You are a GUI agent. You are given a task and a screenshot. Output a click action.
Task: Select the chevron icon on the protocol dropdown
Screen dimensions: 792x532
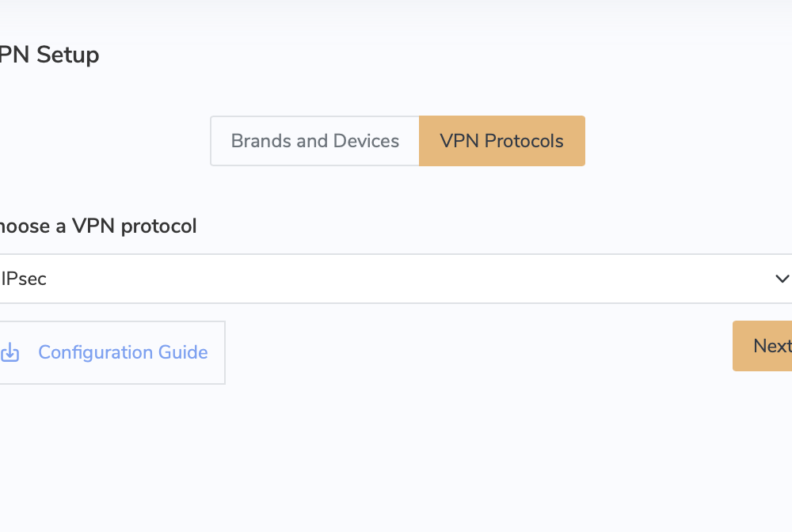click(x=782, y=279)
